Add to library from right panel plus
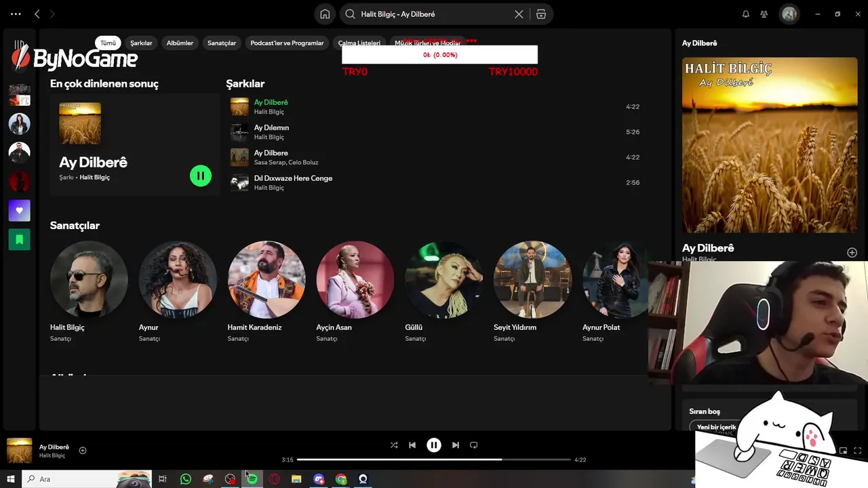868x488 pixels. (x=852, y=253)
